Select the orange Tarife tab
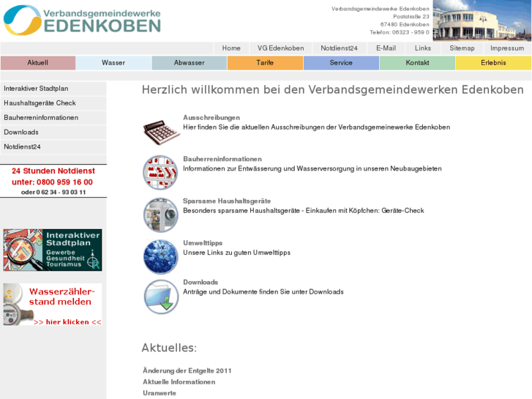 click(265, 63)
